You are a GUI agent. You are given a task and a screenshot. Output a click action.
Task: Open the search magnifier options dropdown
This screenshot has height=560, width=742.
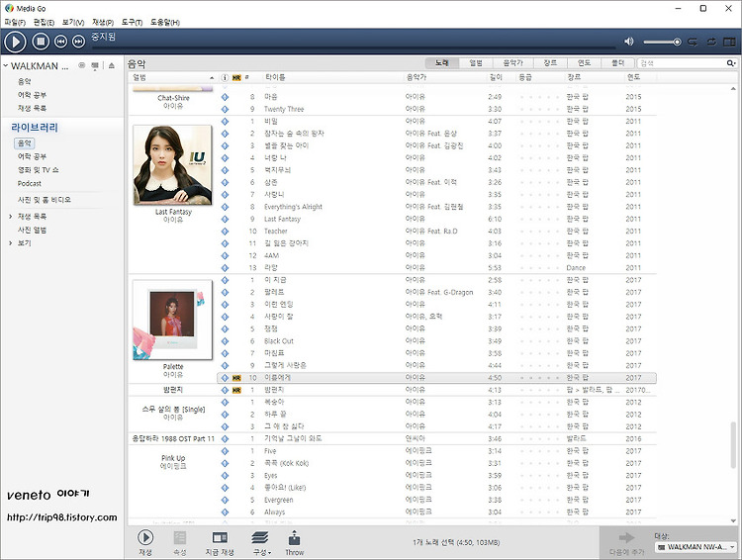click(731, 63)
